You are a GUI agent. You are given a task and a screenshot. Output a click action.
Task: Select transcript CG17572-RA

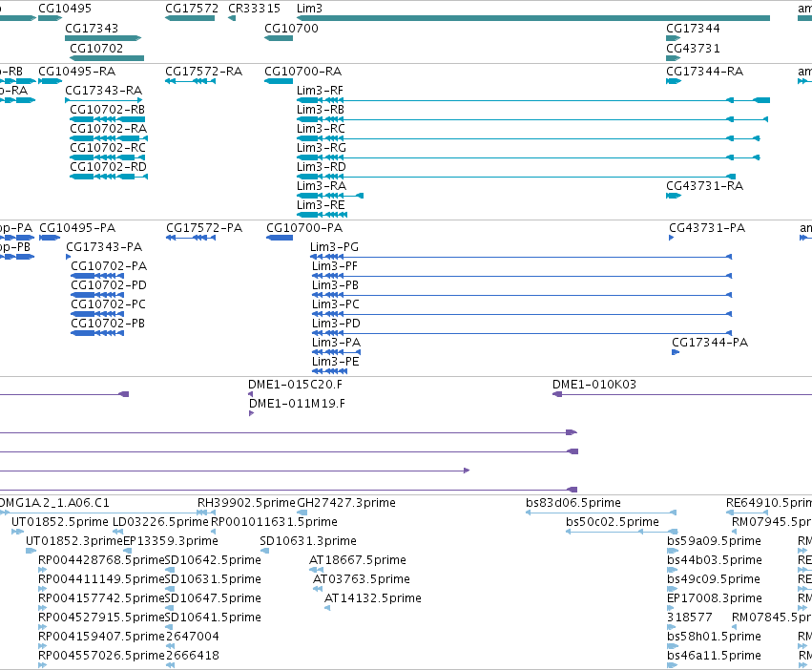(x=203, y=72)
